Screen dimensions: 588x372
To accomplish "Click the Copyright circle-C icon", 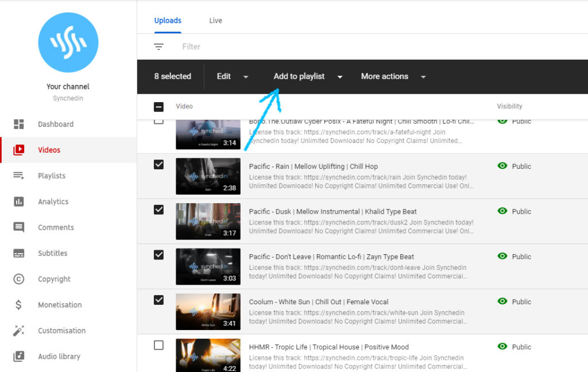I will click(x=19, y=279).
